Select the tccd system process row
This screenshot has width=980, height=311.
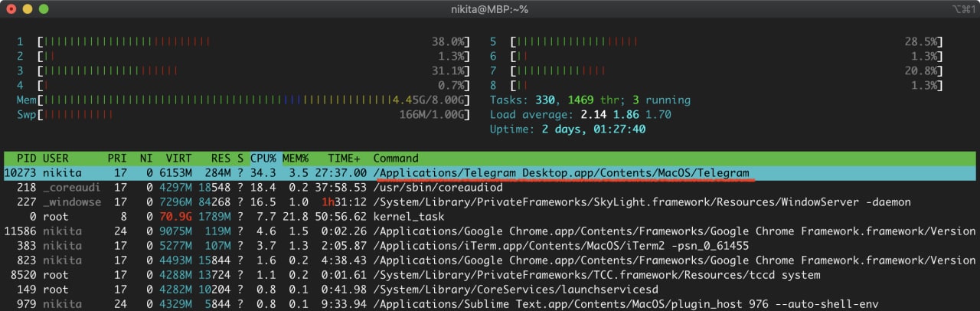(490, 276)
